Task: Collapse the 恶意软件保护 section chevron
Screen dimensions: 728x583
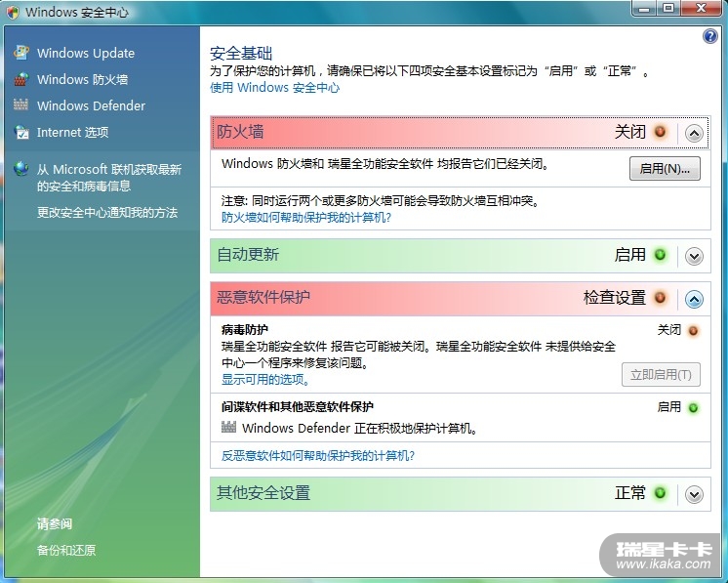Action: click(x=694, y=299)
